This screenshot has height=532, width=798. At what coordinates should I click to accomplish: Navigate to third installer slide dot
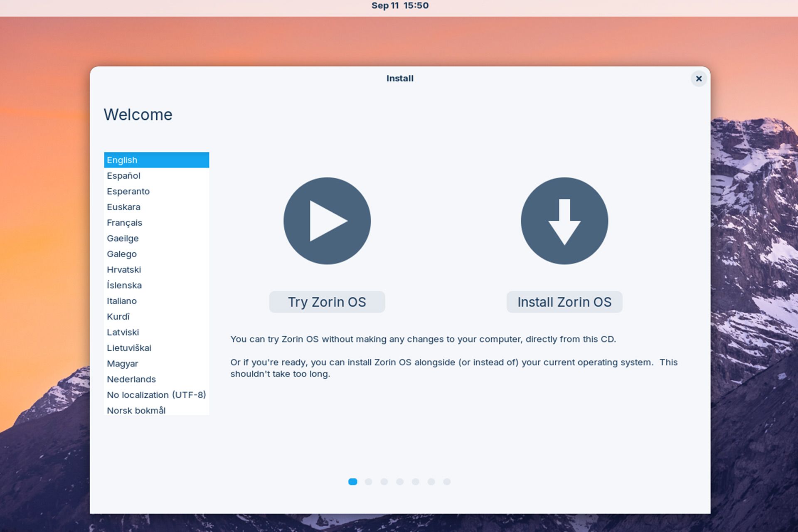click(382, 482)
